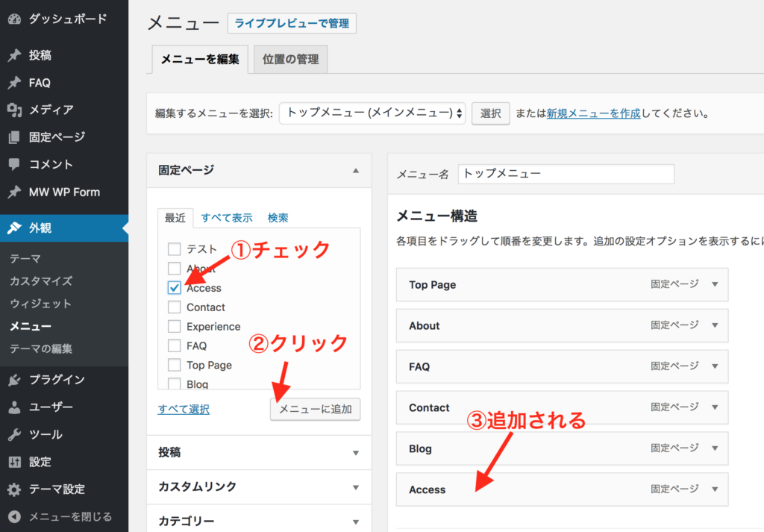764x532 pixels.
Task: Click the 新規メニューを作成 link
Action: (593, 114)
